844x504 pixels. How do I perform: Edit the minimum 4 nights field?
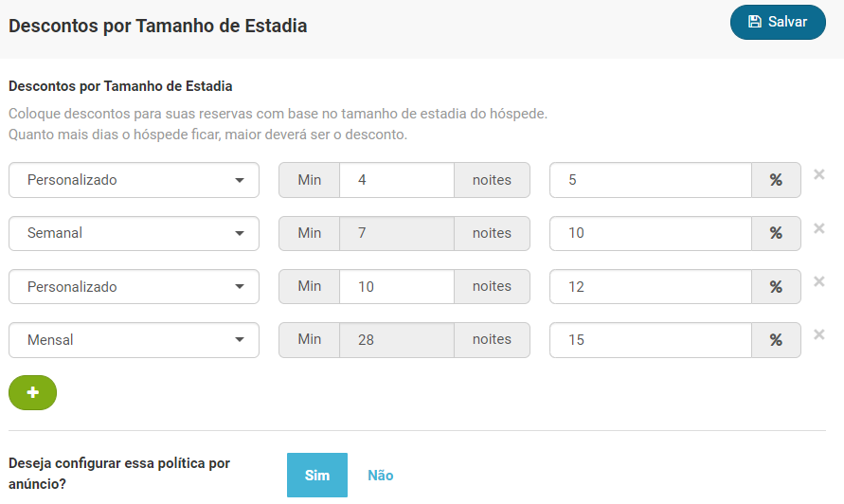point(397,180)
